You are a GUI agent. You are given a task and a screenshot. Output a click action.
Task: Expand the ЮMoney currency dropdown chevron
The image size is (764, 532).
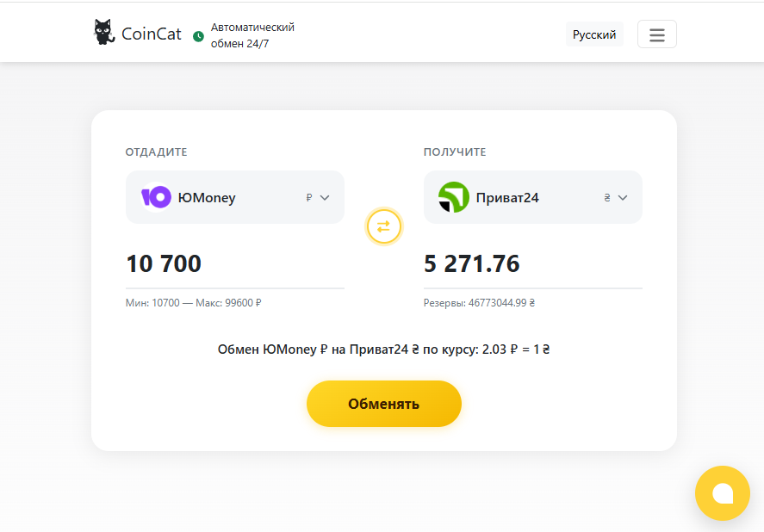(x=325, y=198)
